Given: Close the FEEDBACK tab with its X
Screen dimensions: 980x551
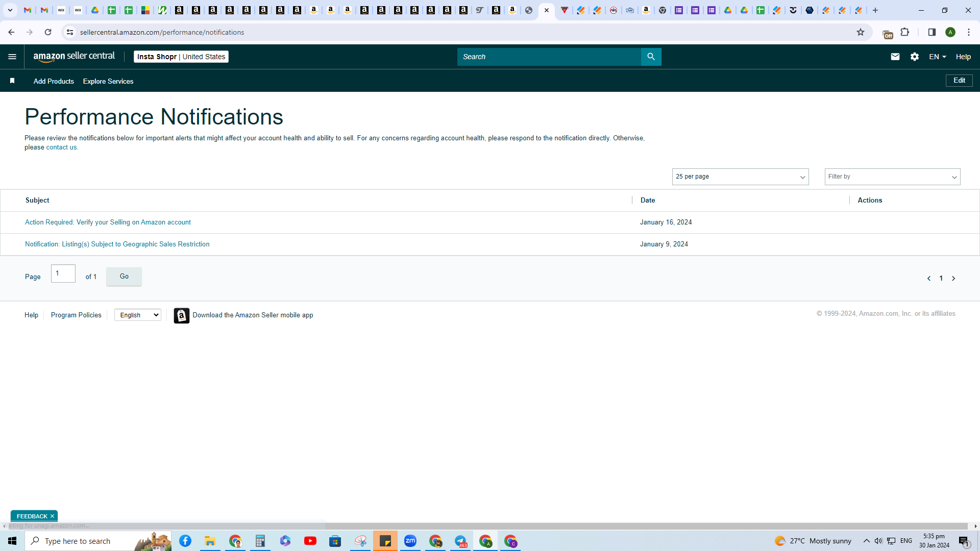Looking at the screenshot, I should click(52, 516).
